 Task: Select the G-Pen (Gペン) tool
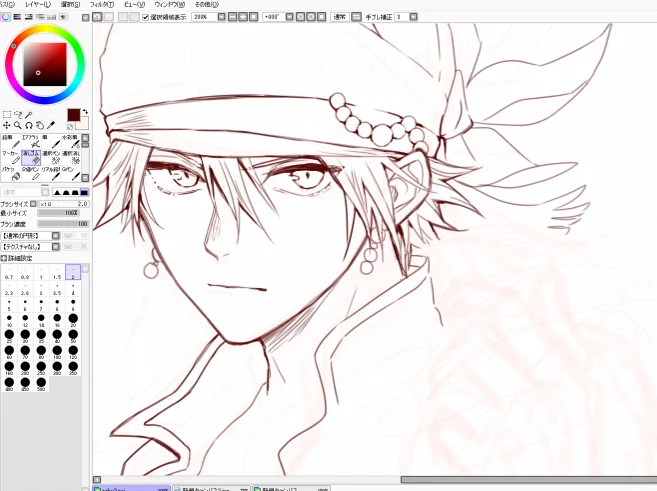(71, 173)
